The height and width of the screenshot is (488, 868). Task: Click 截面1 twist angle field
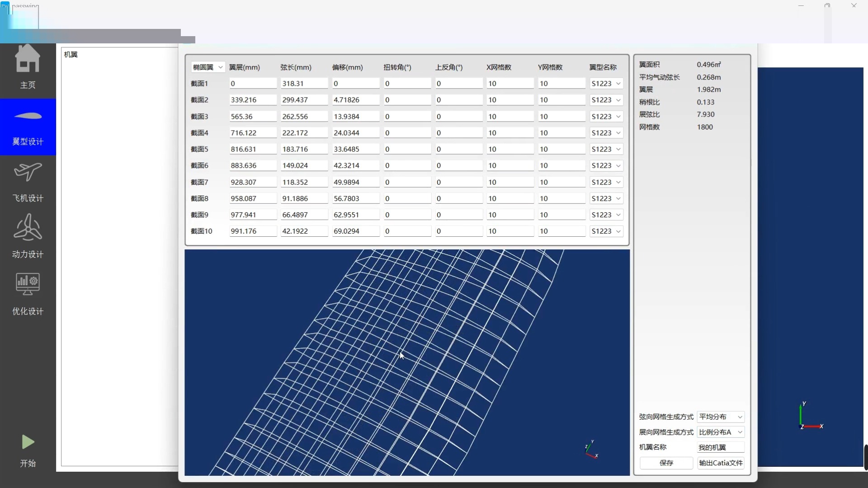click(407, 84)
